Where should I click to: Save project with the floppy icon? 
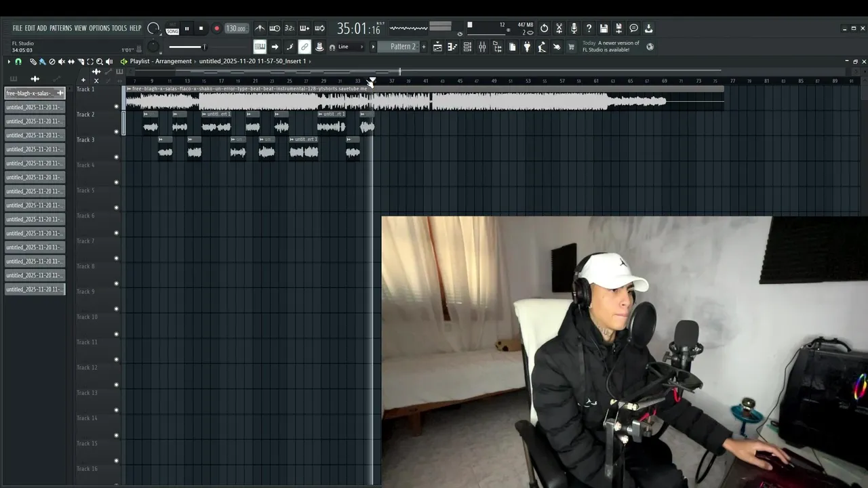(x=604, y=28)
